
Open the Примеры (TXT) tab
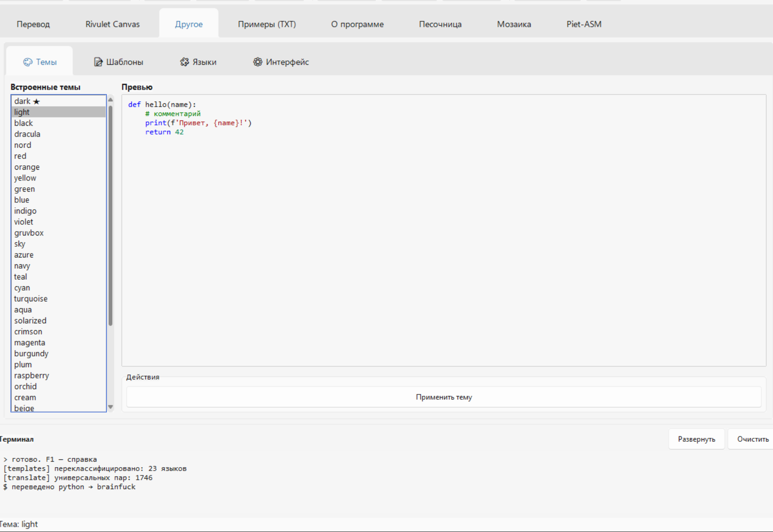pyautogui.click(x=267, y=24)
